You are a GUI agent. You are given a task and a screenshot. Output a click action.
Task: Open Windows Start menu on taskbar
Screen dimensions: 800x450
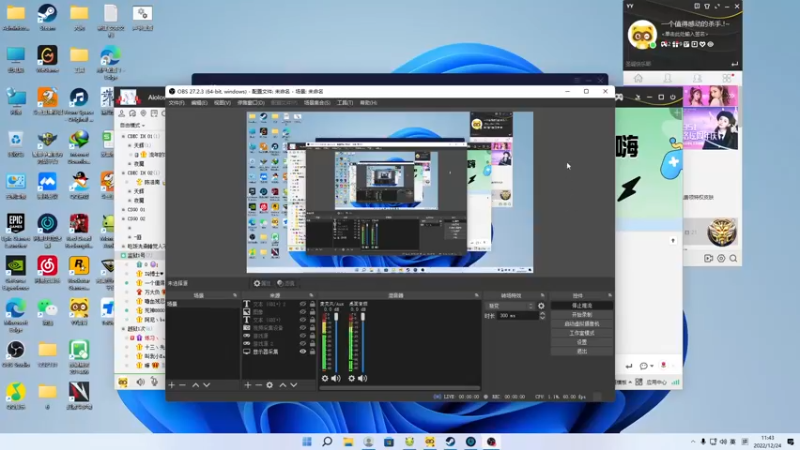coord(307,441)
